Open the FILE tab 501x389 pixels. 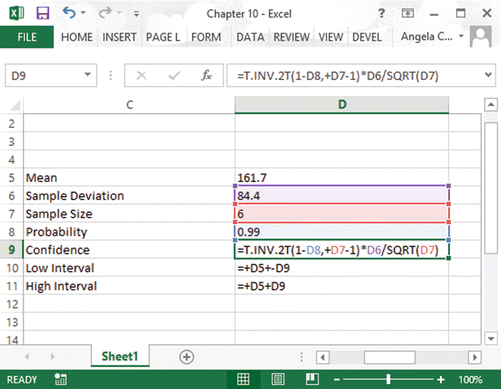click(x=27, y=37)
